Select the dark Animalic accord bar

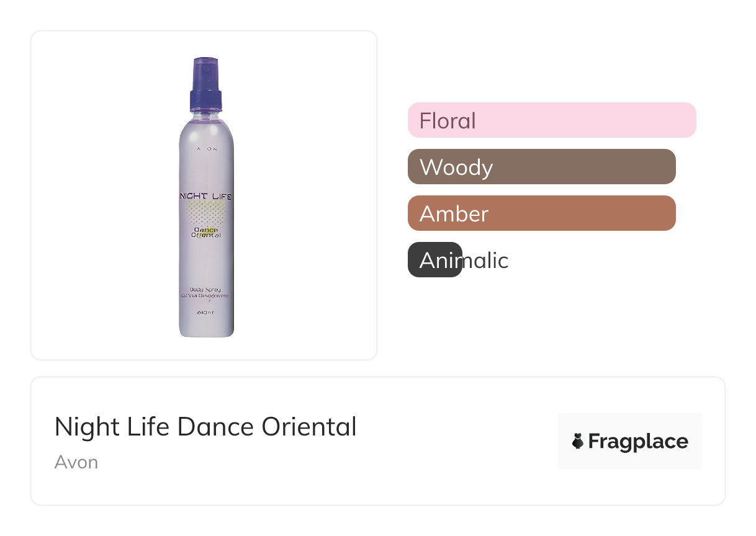point(434,260)
